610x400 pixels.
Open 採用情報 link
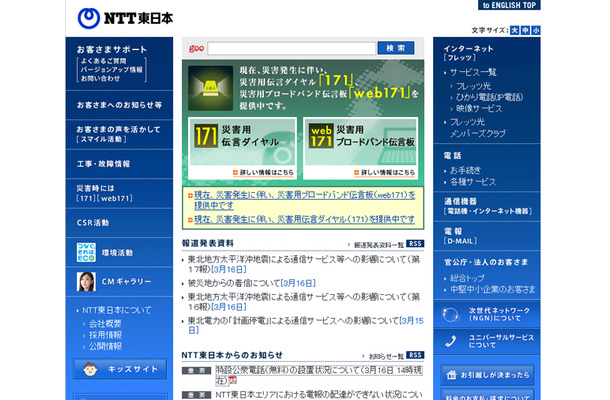pyautogui.click(x=105, y=335)
